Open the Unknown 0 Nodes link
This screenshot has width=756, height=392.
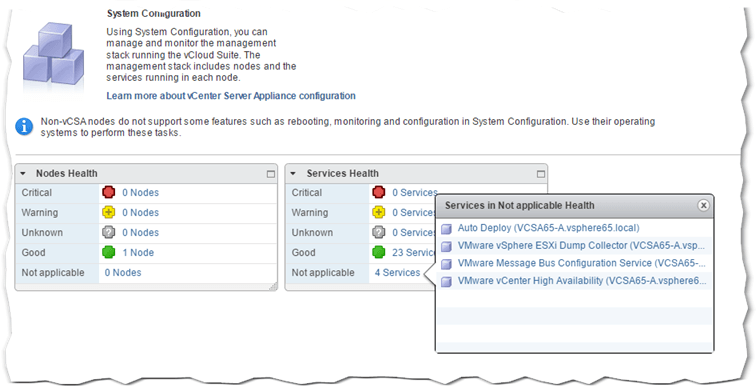pyautogui.click(x=140, y=232)
